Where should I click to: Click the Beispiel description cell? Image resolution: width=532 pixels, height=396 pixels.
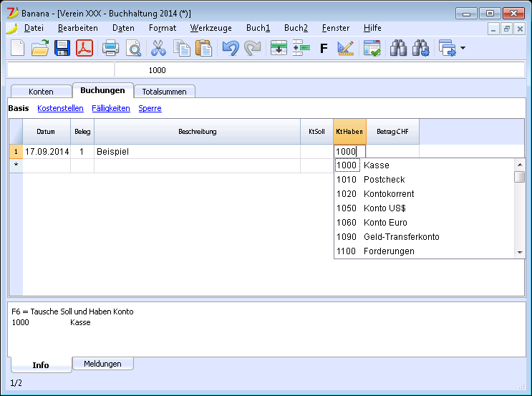click(197, 151)
